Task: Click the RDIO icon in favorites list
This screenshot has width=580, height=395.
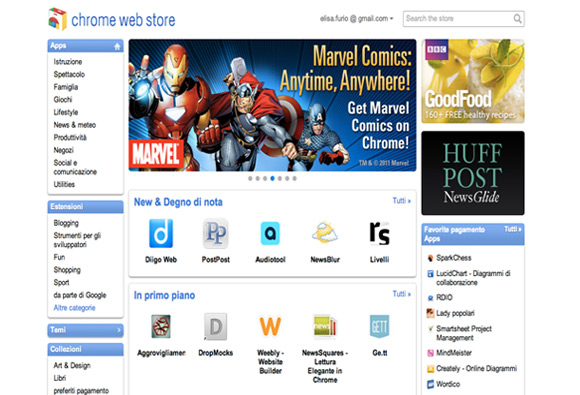Action: point(430,298)
